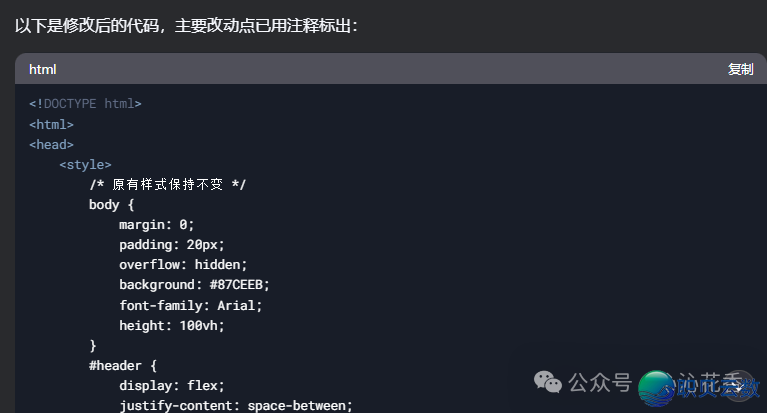Click the margin: 0; line
The image size is (767, 413).
[x=157, y=225]
